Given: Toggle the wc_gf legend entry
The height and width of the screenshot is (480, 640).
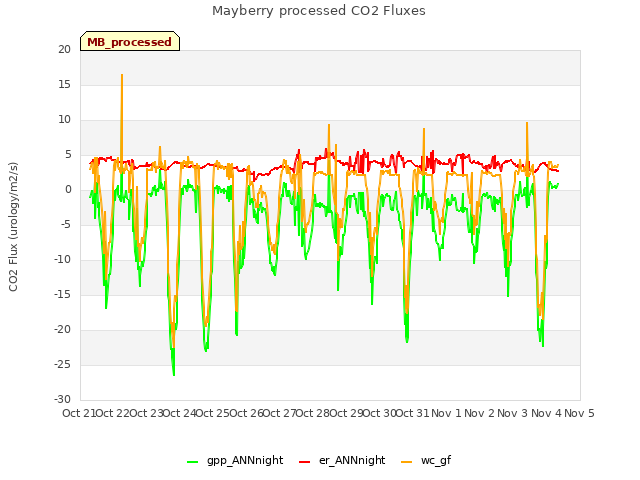Looking at the screenshot, I should [426, 460].
